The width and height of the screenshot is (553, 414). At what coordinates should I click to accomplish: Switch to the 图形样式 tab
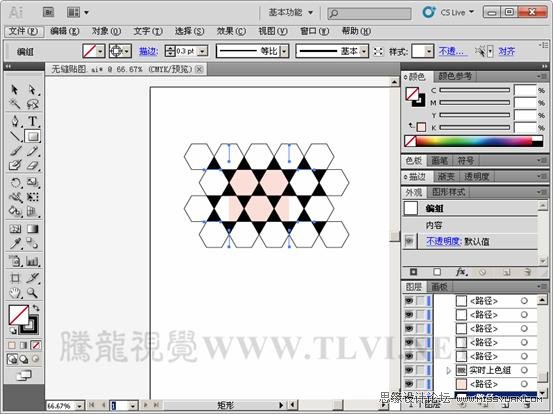[x=449, y=192]
